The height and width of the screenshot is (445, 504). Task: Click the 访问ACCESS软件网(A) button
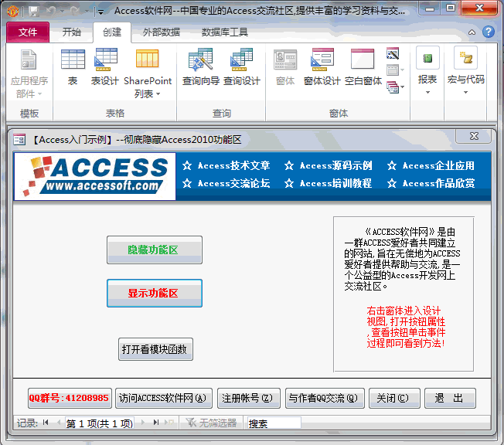[x=164, y=399]
